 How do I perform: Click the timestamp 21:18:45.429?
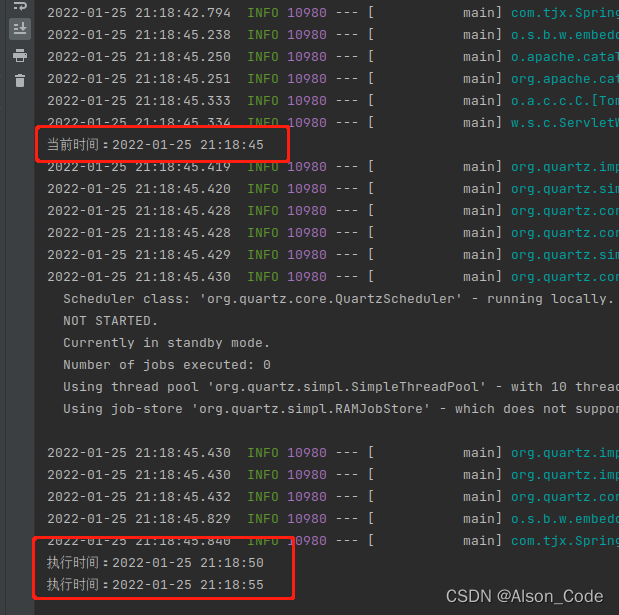(139, 255)
